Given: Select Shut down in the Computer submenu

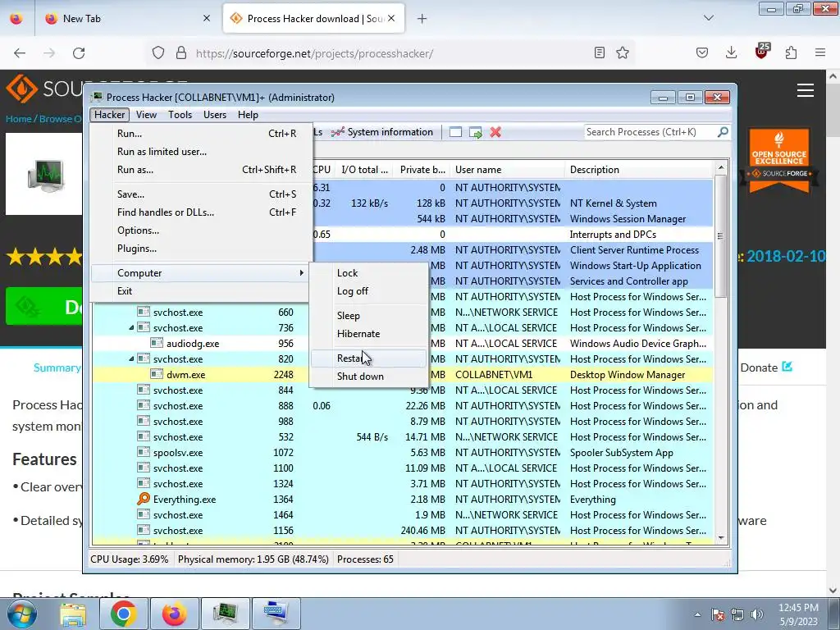Looking at the screenshot, I should (x=368, y=376).
